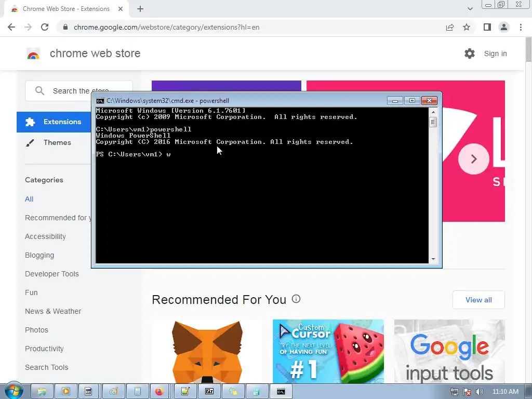This screenshot has height=399, width=532.
Task: Open the Windows Start menu
Action: 14,391
